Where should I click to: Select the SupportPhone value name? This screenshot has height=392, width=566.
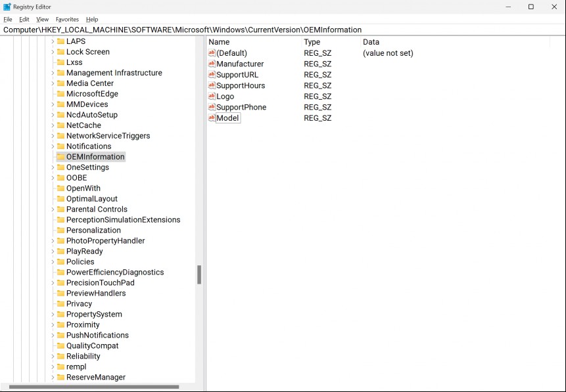click(x=241, y=107)
